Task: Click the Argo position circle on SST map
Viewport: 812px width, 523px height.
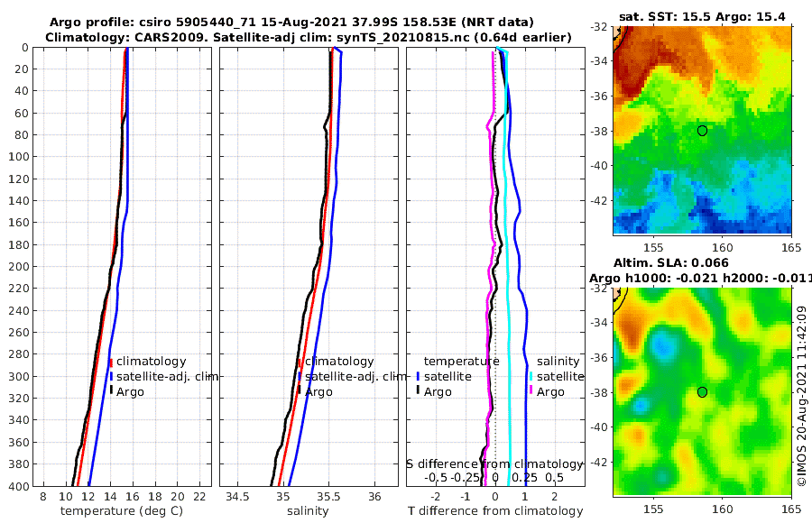Action: 702,131
